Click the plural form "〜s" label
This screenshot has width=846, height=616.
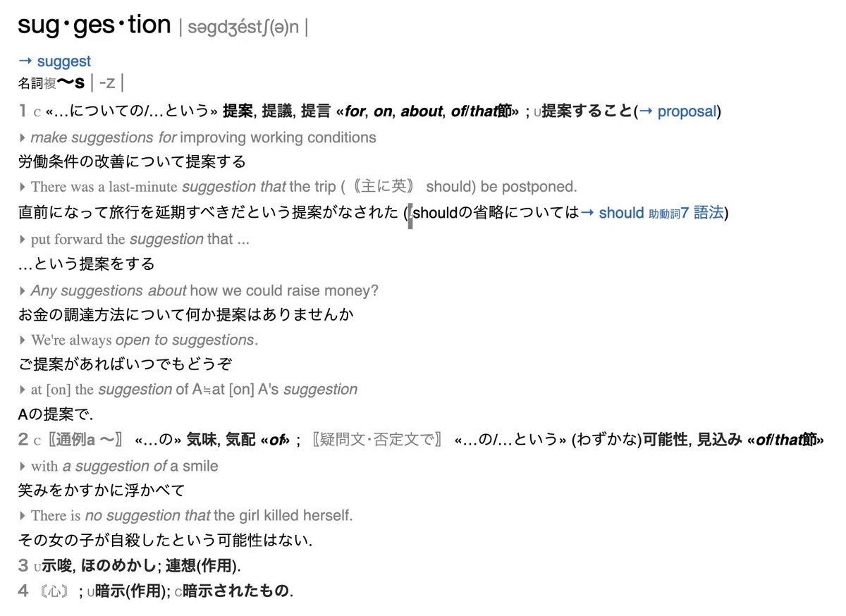tap(70, 82)
